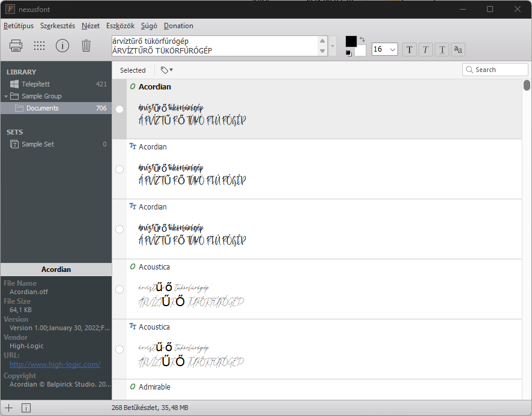Click the white background color swatch
Image resolution: width=532 pixels, height=416 pixels.
point(361,51)
